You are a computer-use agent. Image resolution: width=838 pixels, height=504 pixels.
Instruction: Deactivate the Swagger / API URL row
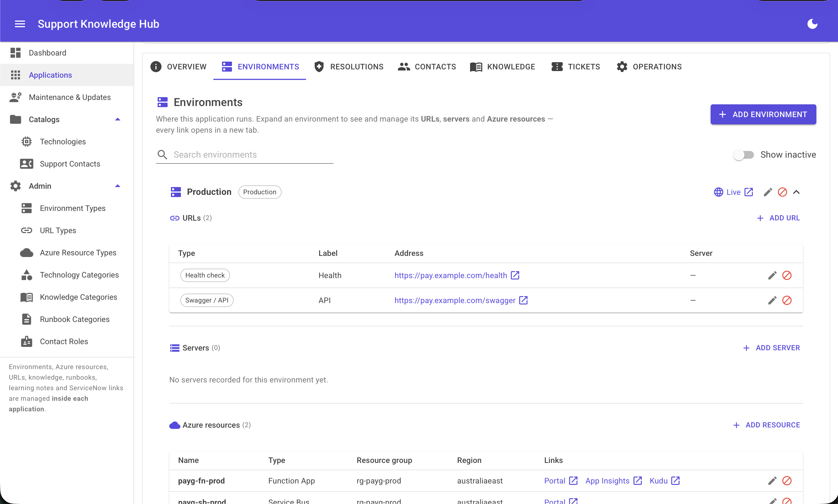tap(787, 300)
